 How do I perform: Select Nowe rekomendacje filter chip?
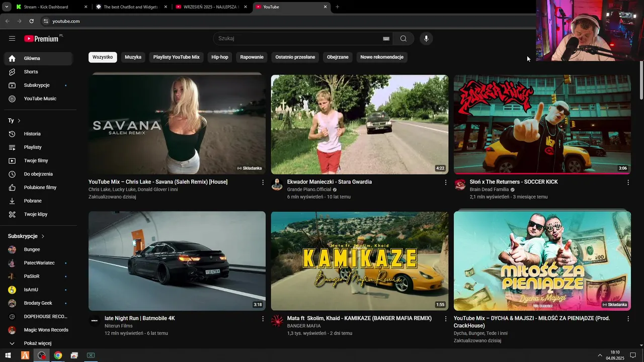[x=382, y=57]
